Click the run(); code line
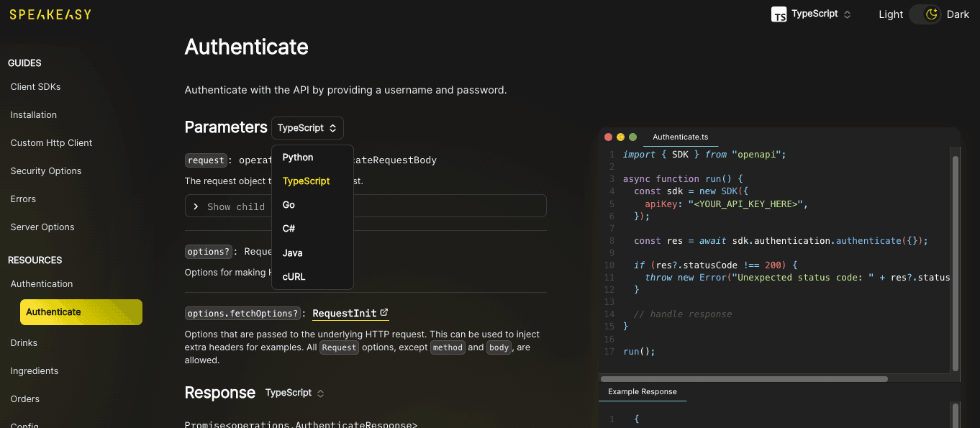 [640, 352]
